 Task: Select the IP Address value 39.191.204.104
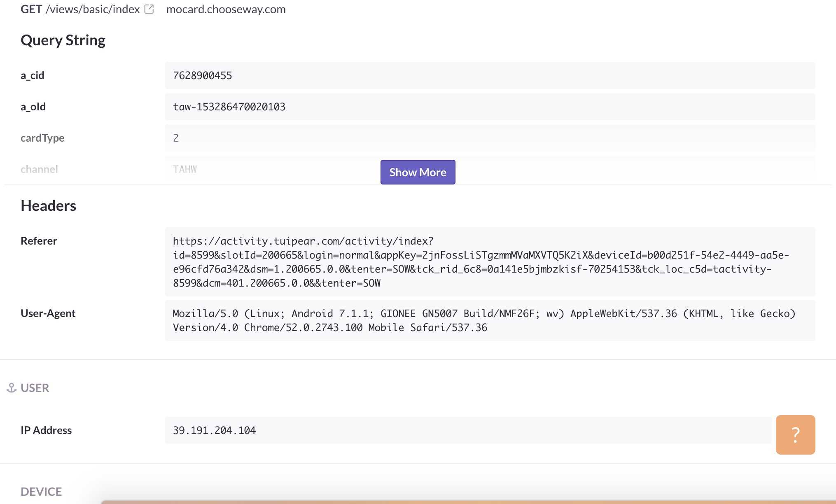tap(214, 430)
